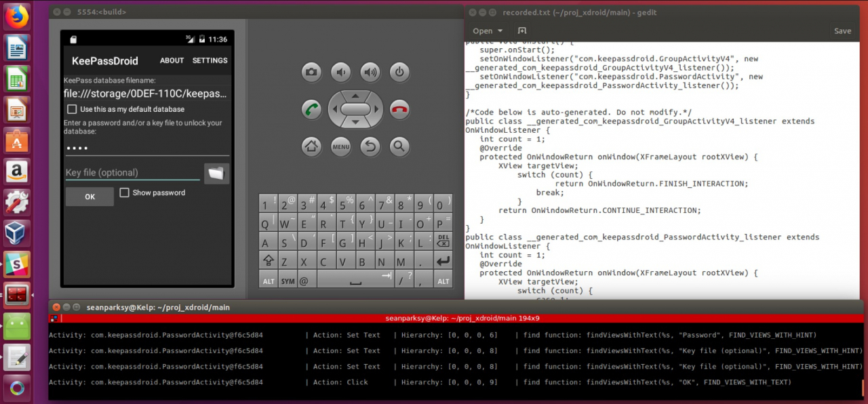Go to Android home using emulator home button

point(312,145)
